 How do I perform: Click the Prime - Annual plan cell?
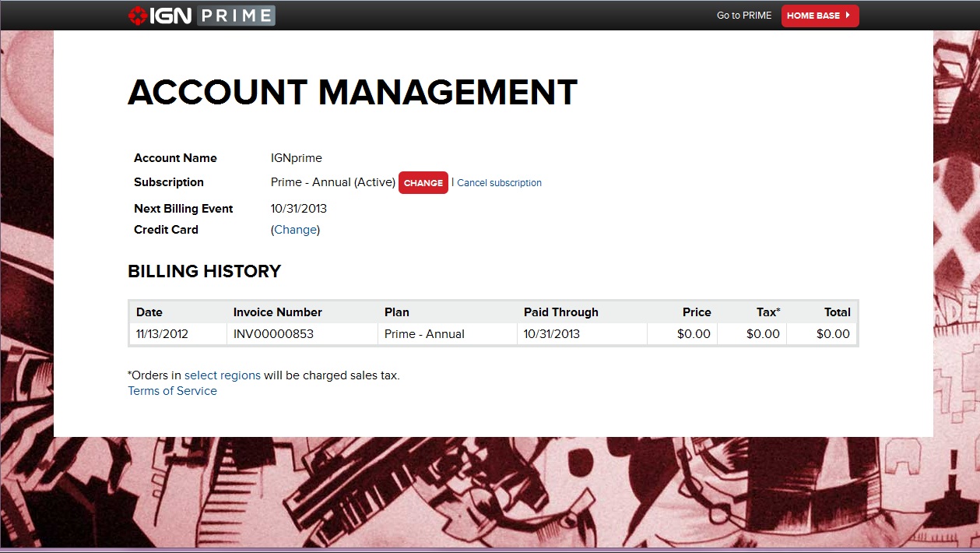tap(448, 334)
